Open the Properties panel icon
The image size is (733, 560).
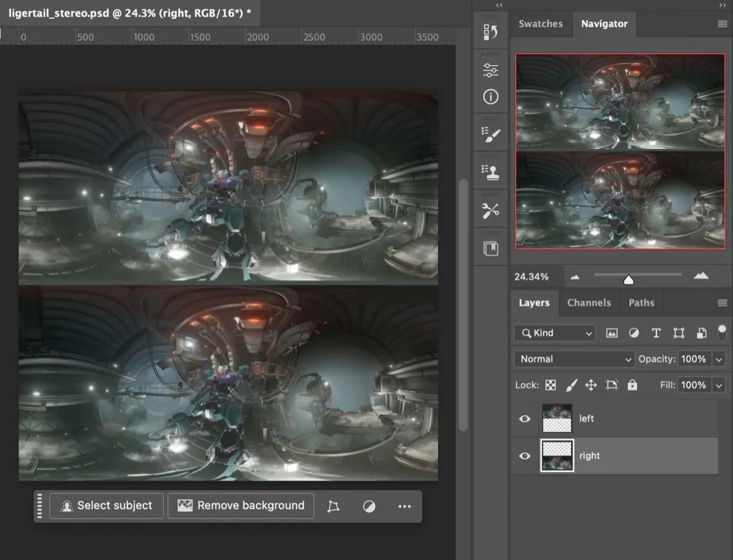click(x=490, y=70)
